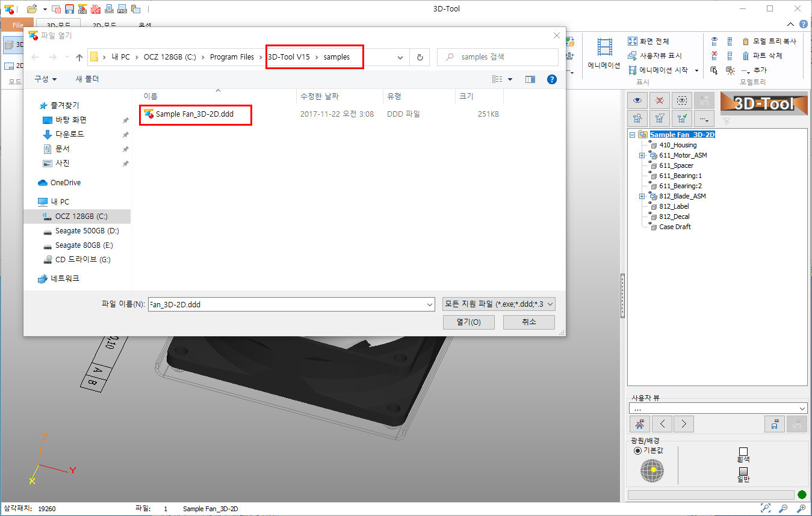Go to next user view arrow
Viewport: 812px width, 516px height.
(x=684, y=423)
